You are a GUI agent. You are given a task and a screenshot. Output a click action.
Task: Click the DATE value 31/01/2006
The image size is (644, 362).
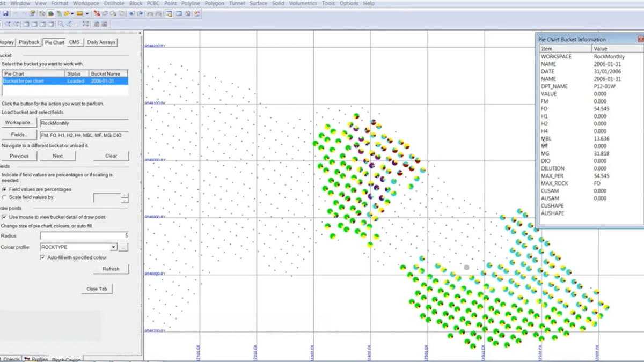click(608, 71)
